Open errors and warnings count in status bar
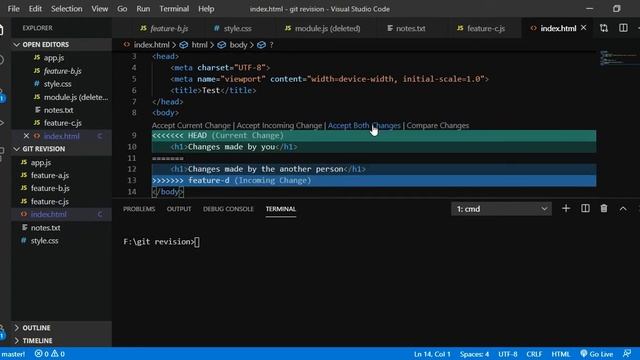This screenshot has height=360, width=640. [x=49, y=354]
